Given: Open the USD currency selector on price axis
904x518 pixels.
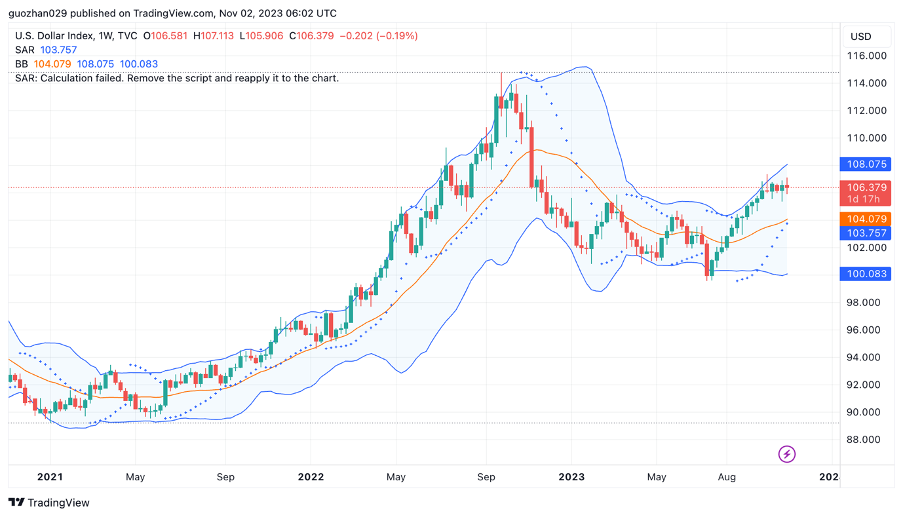Looking at the screenshot, I should [x=860, y=36].
